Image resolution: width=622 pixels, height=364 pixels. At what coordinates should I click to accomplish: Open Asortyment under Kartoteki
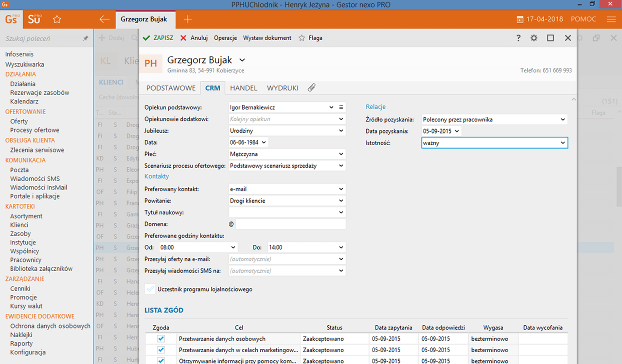(x=26, y=216)
